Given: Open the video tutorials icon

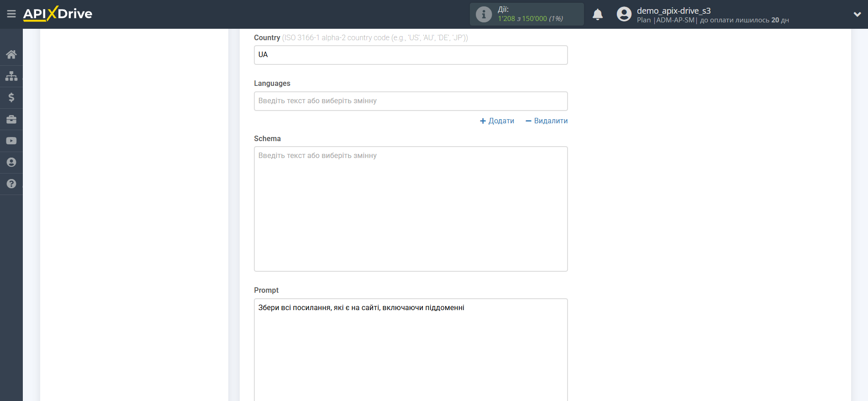Looking at the screenshot, I should coord(11,141).
